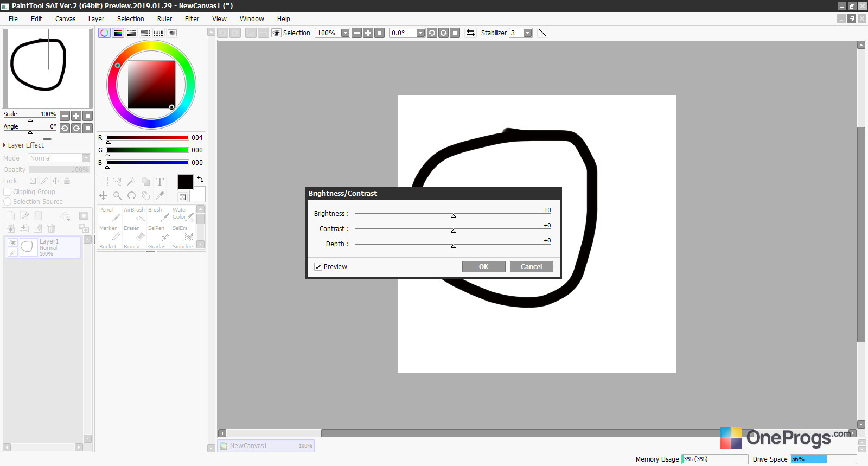Choose the SelErs tool
The height and width of the screenshot is (466, 868).
click(183, 233)
